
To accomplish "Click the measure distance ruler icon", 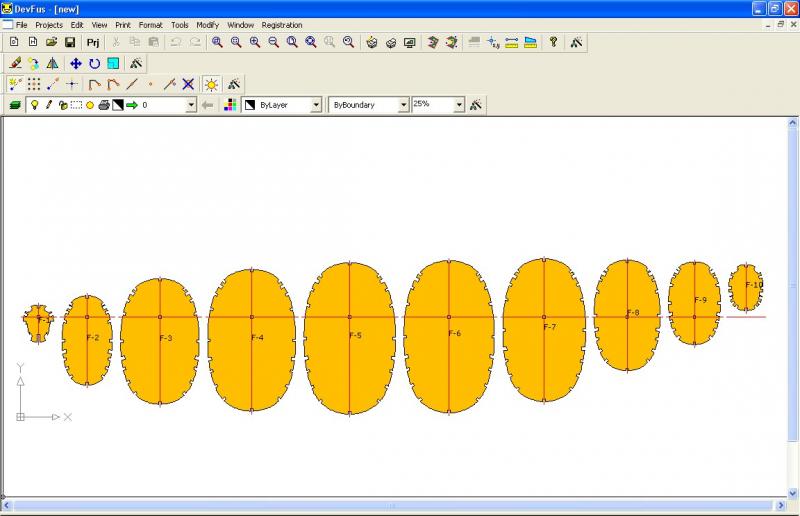I will [511, 42].
